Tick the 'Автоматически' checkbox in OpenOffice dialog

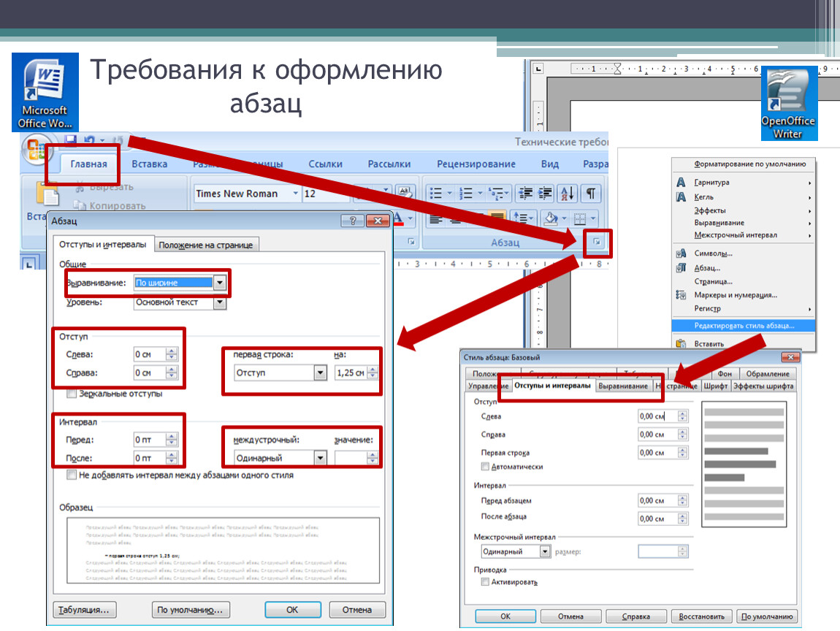pyautogui.click(x=485, y=467)
